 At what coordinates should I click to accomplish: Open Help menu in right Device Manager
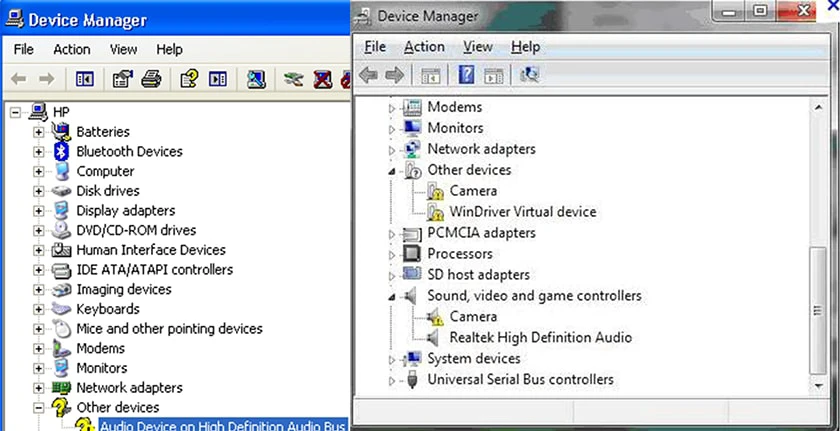pyautogui.click(x=526, y=47)
